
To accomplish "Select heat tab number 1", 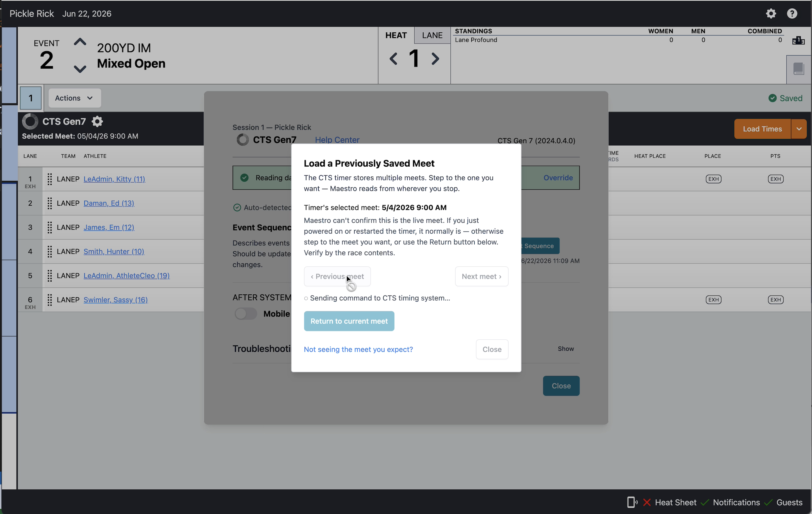I will [x=31, y=98].
